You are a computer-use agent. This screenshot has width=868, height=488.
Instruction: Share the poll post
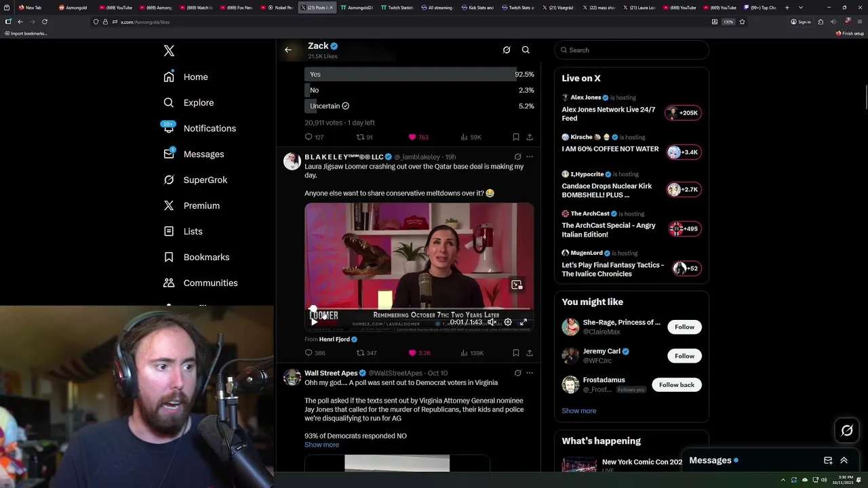tap(530, 137)
